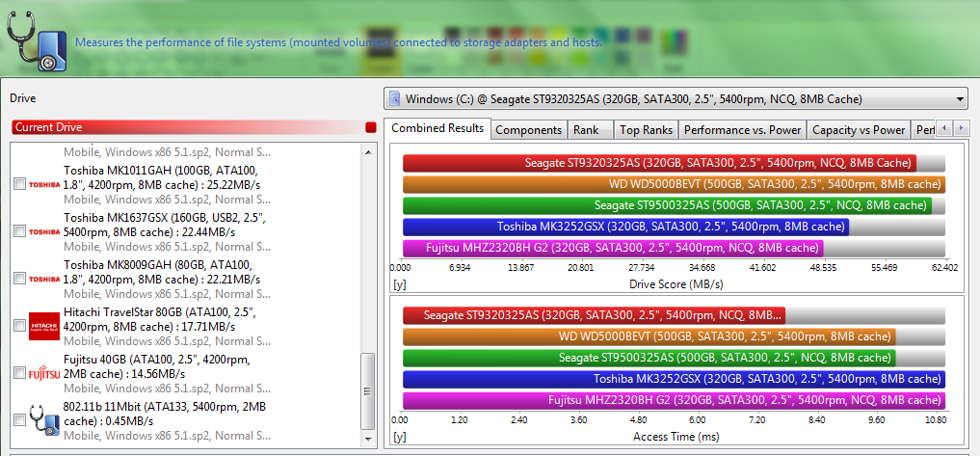The height and width of the screenshot is (456, 980).
Task: Click the Hitachi logo beside TravelStar 80GB
Action: coord(44,326)
